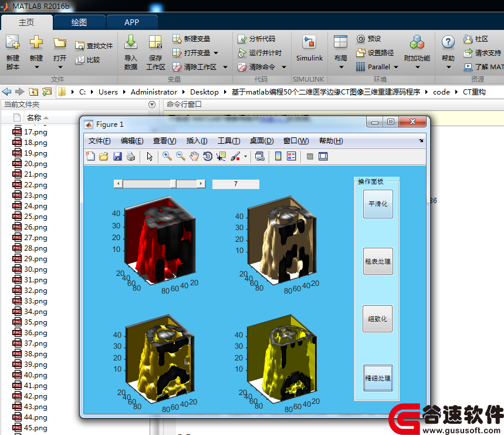Launch Simulink from the ribbon

(x=309, y=48)
